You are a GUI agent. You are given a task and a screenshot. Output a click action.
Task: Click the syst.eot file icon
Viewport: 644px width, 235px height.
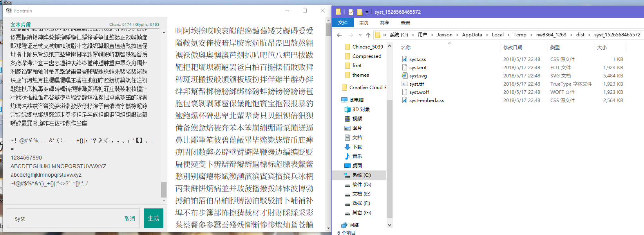405,67
